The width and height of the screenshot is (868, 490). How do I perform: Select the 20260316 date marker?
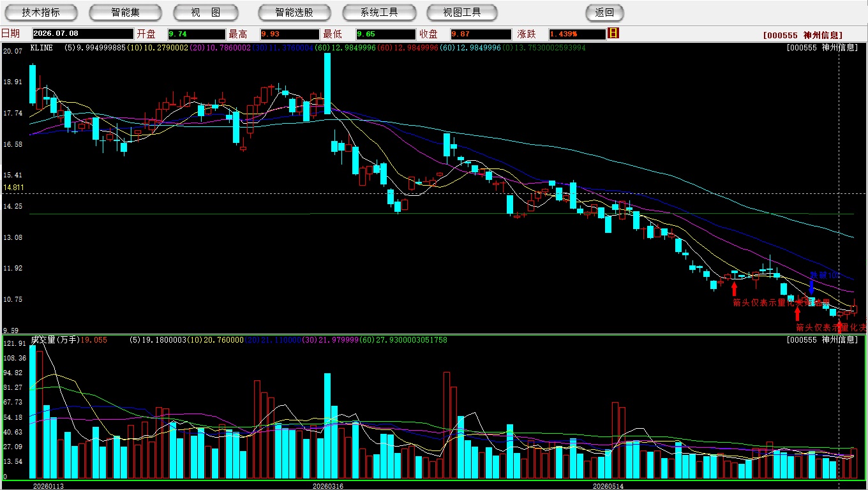pyautogui.click(x=327, y=486)
